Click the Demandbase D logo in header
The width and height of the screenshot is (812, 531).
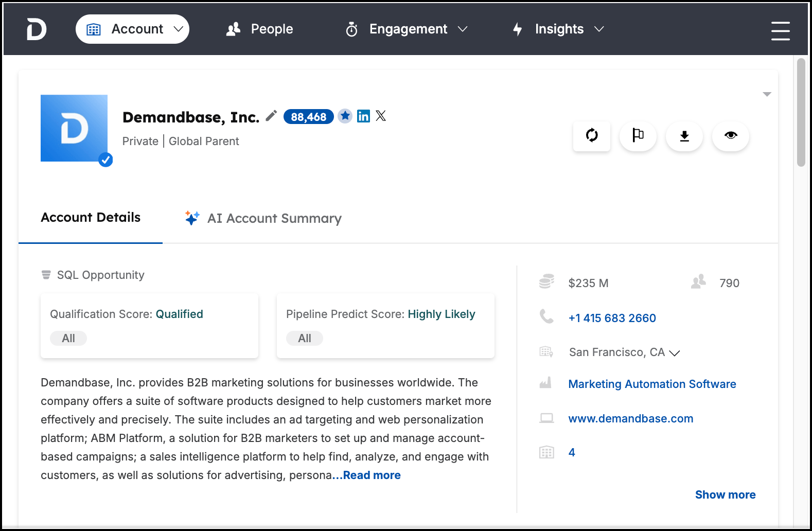[x=37, y=29]
